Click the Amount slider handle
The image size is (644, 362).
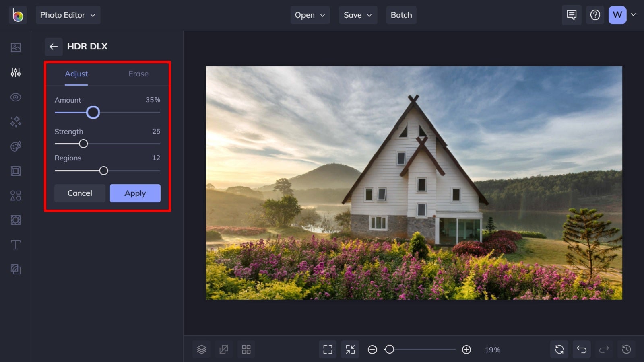(x=93, y=113)
